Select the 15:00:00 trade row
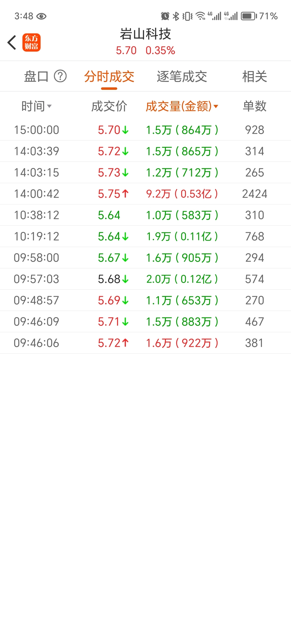The height and width of the screenshot is (644, 291). pyautogui.click(x=145, y=130)
